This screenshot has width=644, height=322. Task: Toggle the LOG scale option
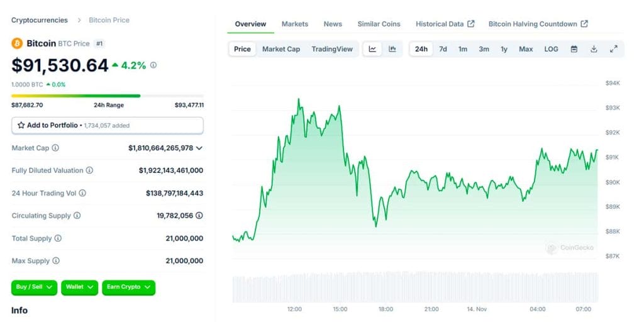tap(551, 49)
